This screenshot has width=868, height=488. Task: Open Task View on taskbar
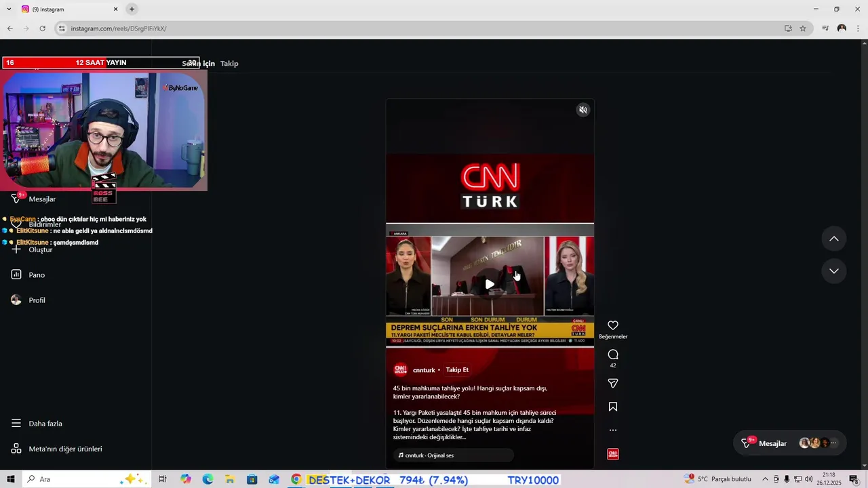(163, 479)
